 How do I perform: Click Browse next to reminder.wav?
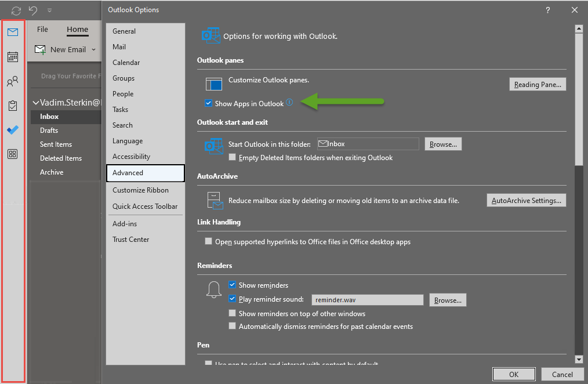click(x=448, y=300)
